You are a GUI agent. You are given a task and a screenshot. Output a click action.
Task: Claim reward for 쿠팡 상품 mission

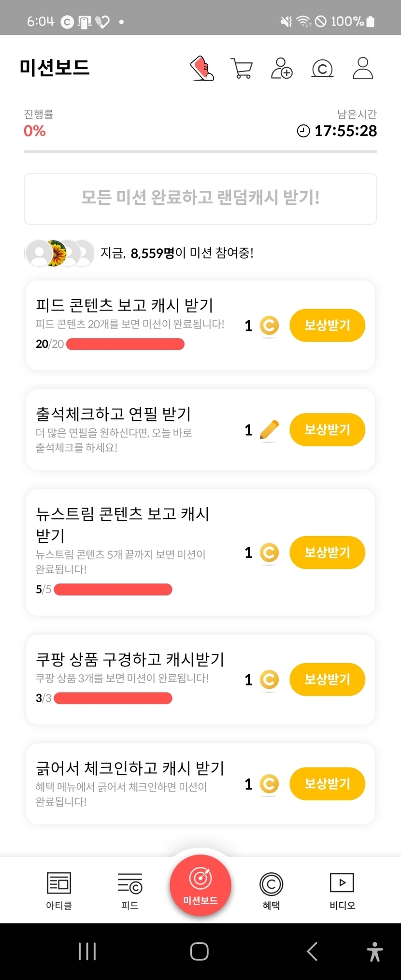(327, 680)
